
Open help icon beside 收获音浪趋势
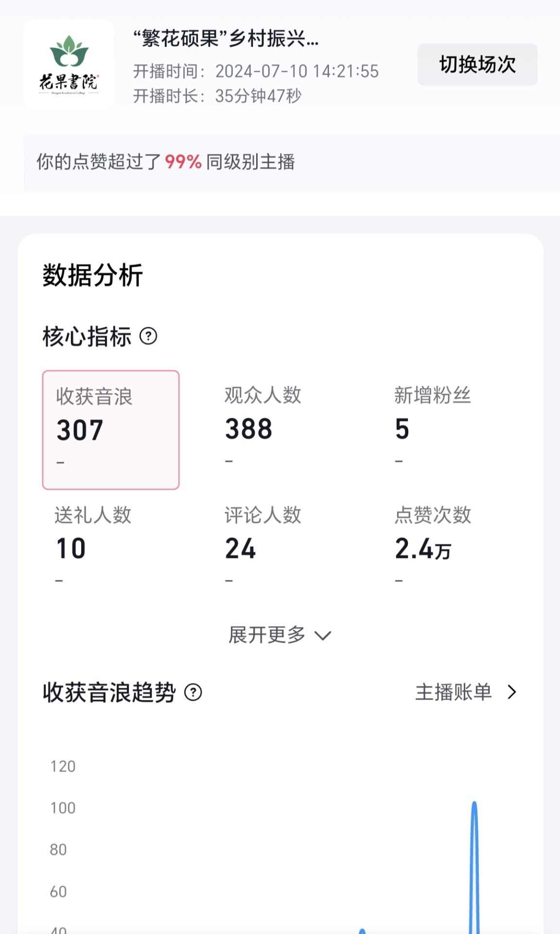click(193, 692)
